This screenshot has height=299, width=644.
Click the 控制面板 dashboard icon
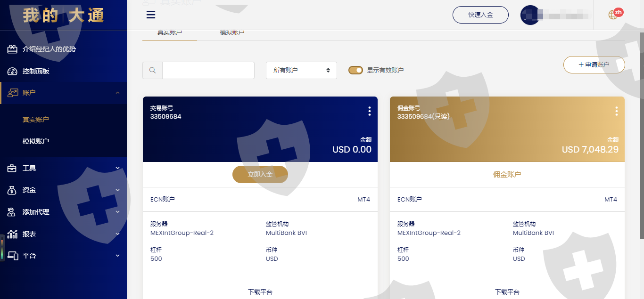[x=12, y=71]
